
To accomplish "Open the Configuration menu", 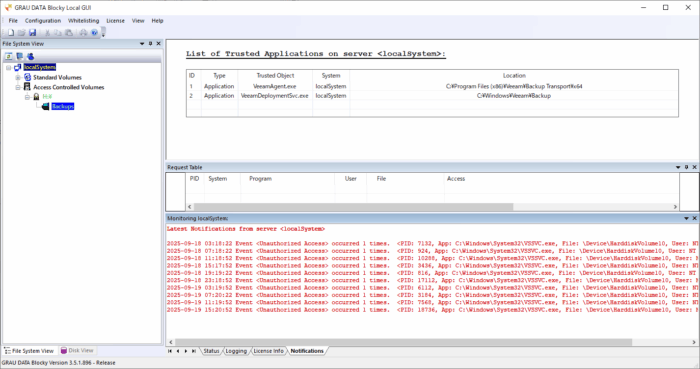I will coord(43,21).
